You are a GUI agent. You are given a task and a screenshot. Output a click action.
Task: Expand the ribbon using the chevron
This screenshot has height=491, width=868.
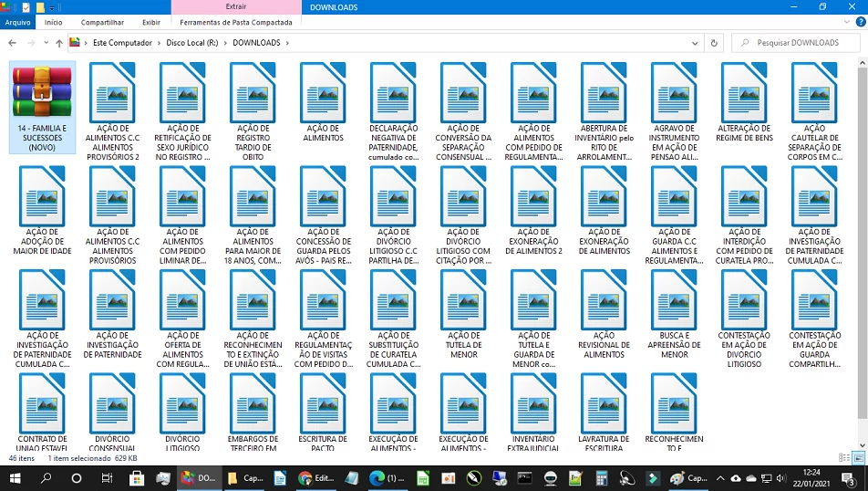(844, 22)
